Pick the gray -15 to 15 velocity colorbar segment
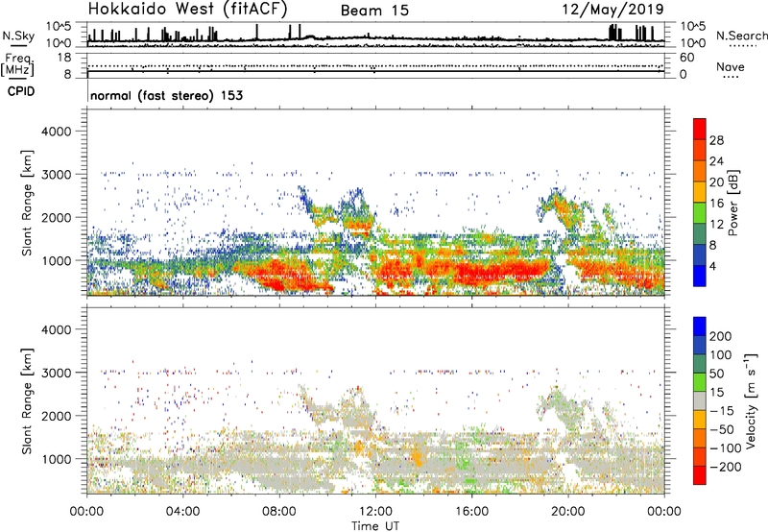Viewport: 768px width, 532px height. click(x=700, y=400)
